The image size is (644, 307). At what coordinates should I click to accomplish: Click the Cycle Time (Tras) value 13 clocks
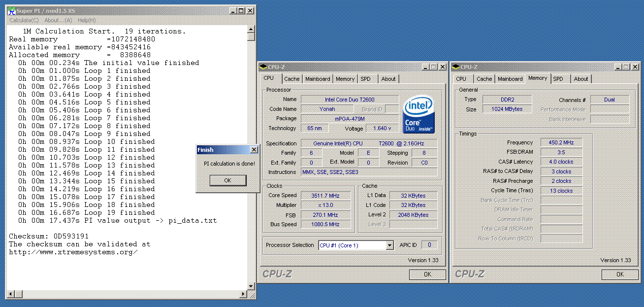[561, 191]
